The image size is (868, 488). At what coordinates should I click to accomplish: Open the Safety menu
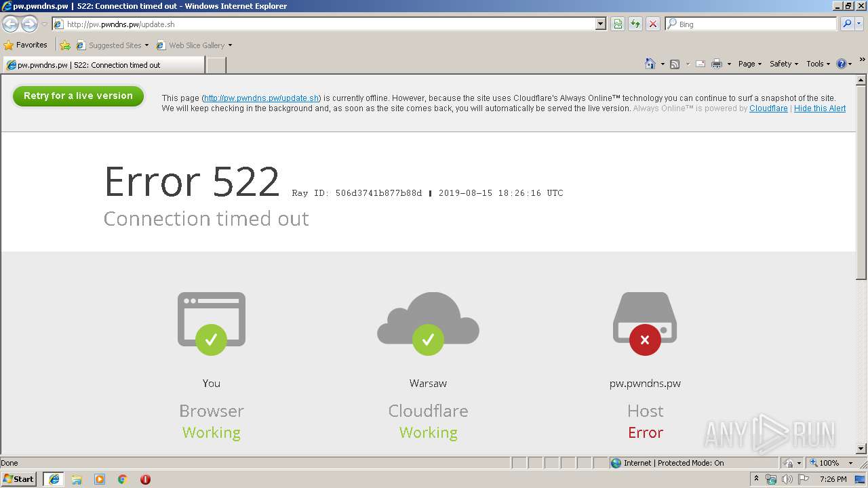[784, 64]
